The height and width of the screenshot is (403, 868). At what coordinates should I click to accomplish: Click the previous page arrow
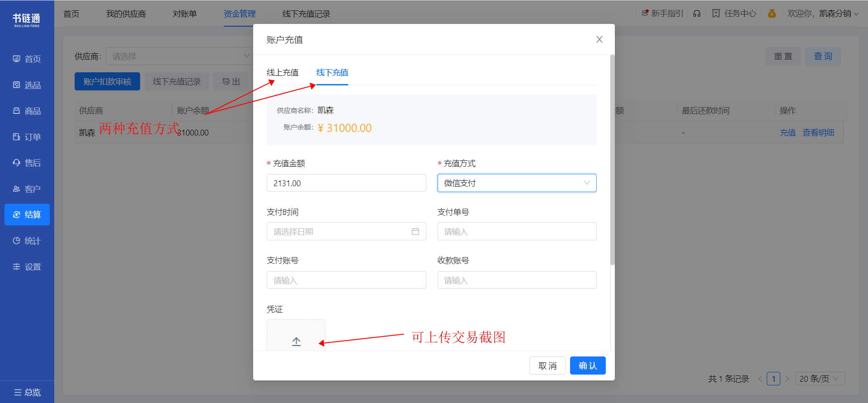tap(760, 379)
